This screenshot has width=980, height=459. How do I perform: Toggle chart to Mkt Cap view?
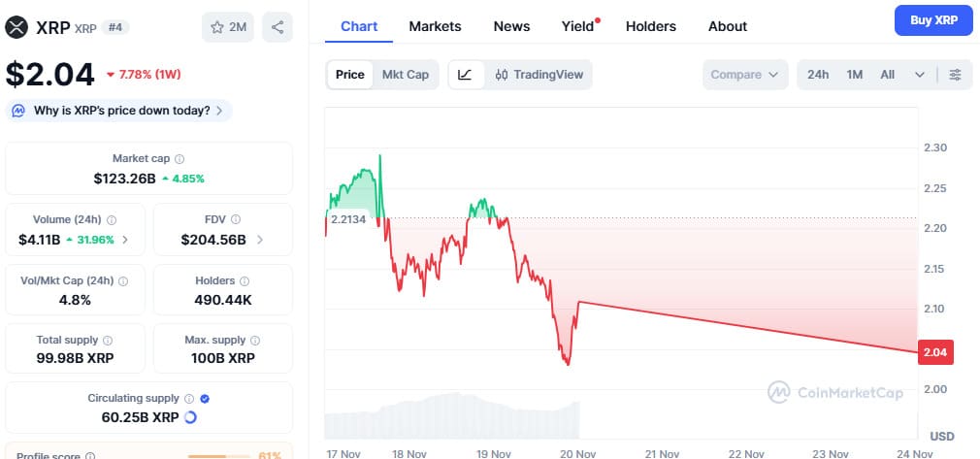406,75
